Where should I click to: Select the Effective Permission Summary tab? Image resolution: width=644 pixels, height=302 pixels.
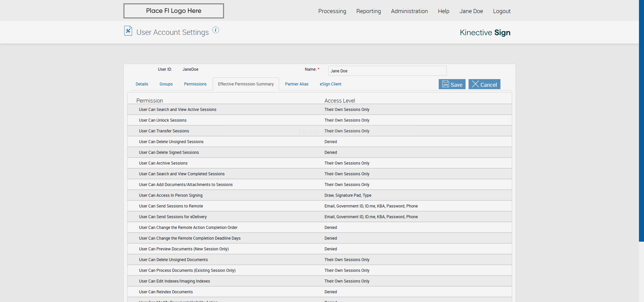coord(246,84)
